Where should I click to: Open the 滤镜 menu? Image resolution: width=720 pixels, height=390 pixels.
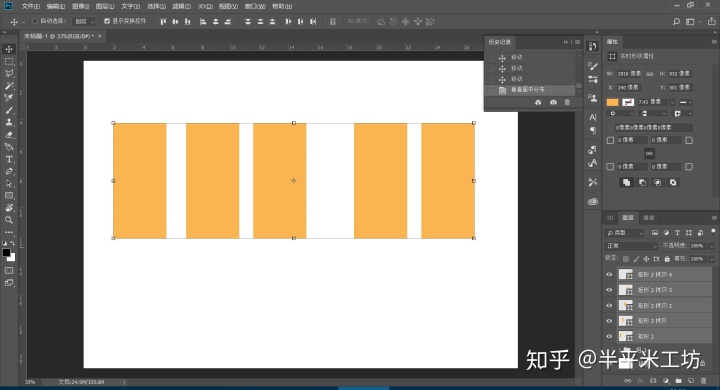[x=181, y=6]
